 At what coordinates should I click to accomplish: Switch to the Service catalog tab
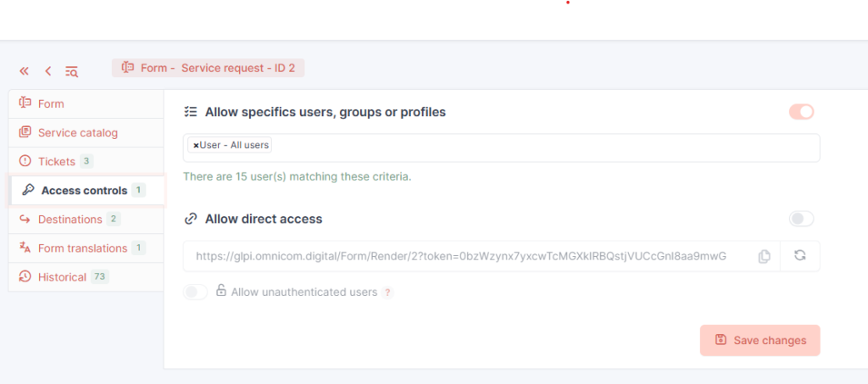click(x=77, y=133)
